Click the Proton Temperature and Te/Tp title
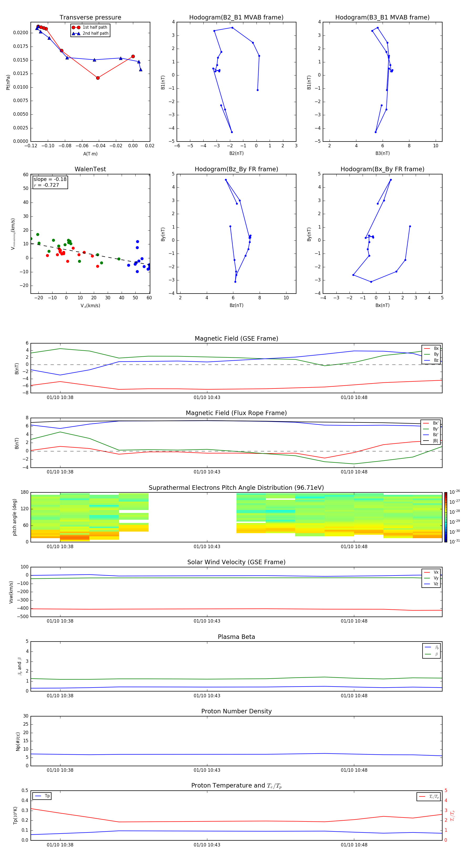The image size is (473, 868). tap(236, 786)
